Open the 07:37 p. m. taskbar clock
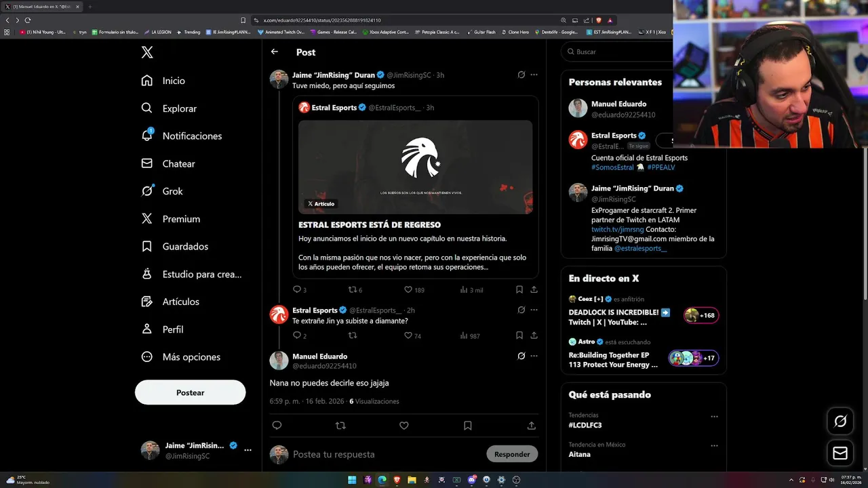868x488 pixels. [x=852, y=480]
